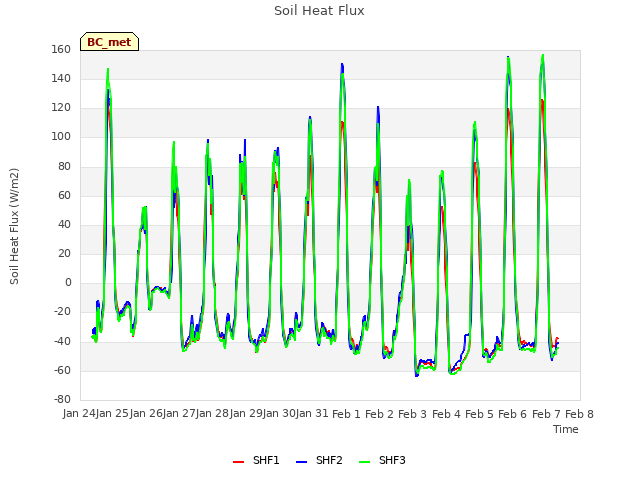Click the Jan 31 x-axis label
Screen dimensions: 640x480
pos(312,414)
